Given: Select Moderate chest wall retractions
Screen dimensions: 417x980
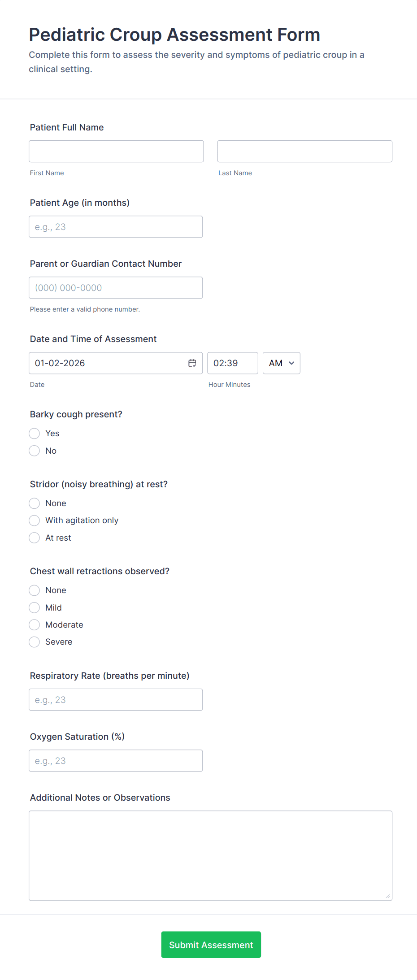Looking at the screenshot, I should (34, 624).
